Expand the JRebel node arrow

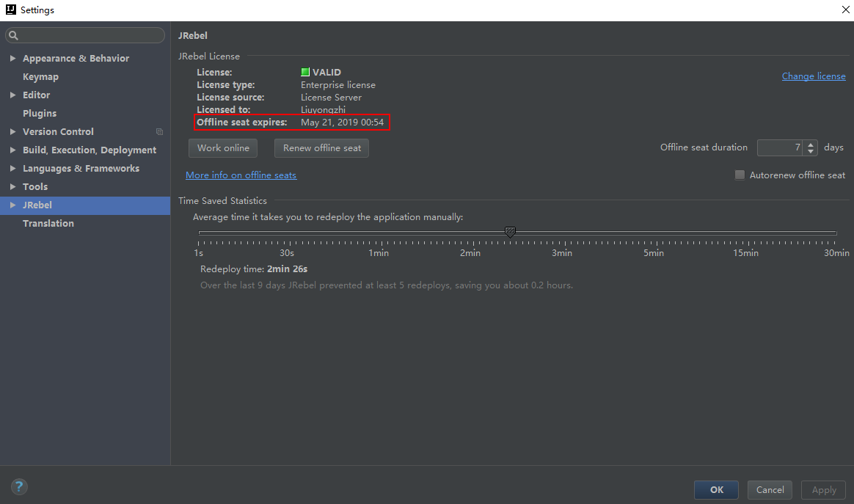coord(12,205)
